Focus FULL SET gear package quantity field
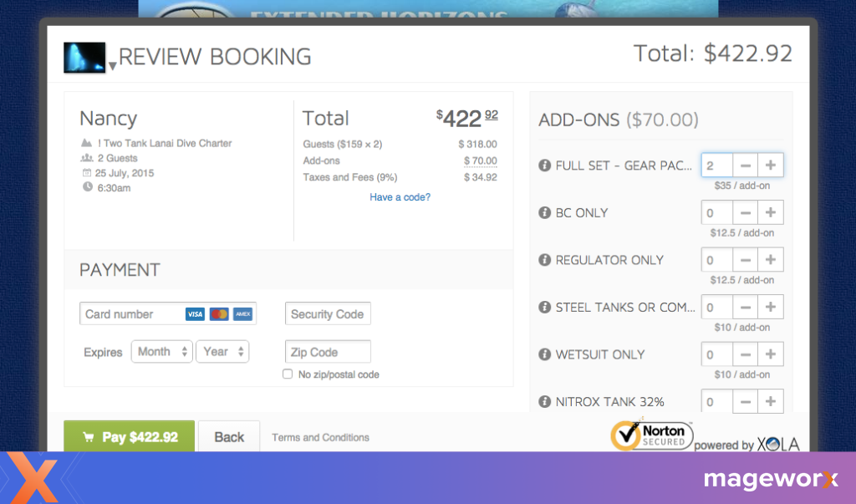The height and width of the screenshot is (504, 856). tap(716, 165)
